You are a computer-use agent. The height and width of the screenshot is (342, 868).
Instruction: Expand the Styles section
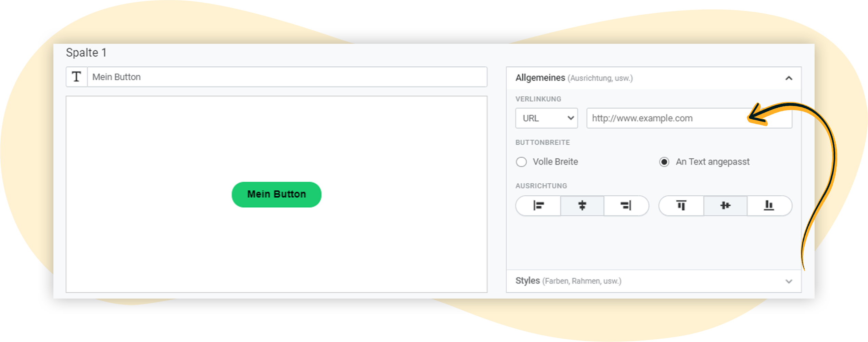tap(789, 281)
